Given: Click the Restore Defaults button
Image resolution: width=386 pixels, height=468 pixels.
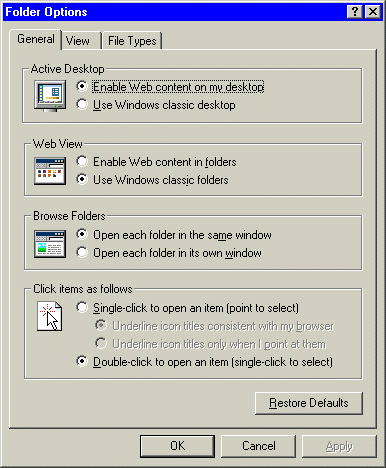Looking at the screenshot, I should coord(309,403).
